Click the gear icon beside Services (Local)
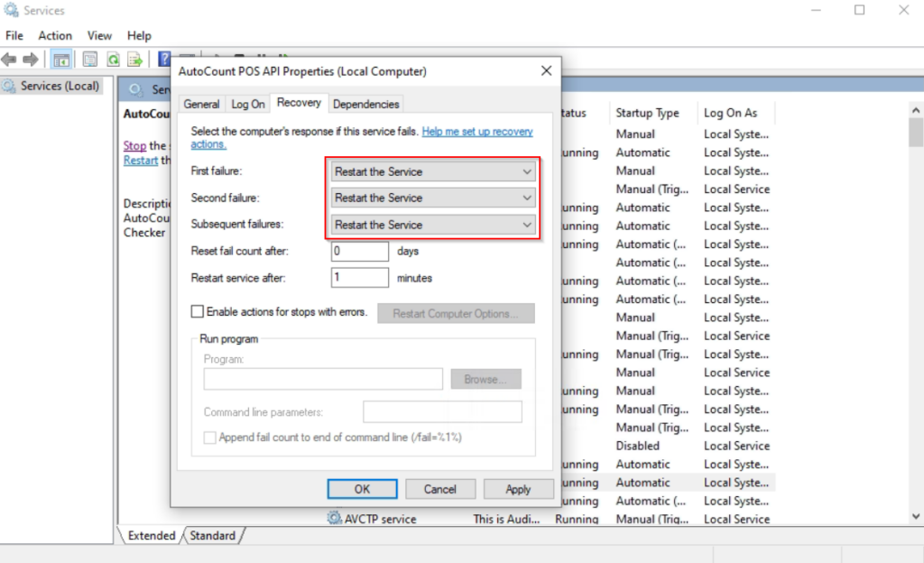This screenshot has height=563, width=924. coord(9,86)
